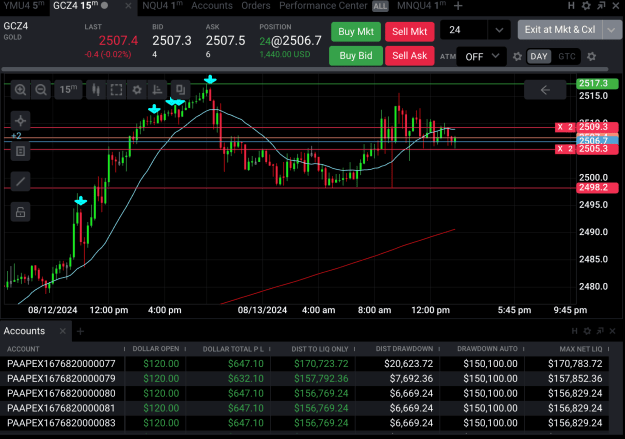Click the Buy Mkt button

tap(356, 31)
